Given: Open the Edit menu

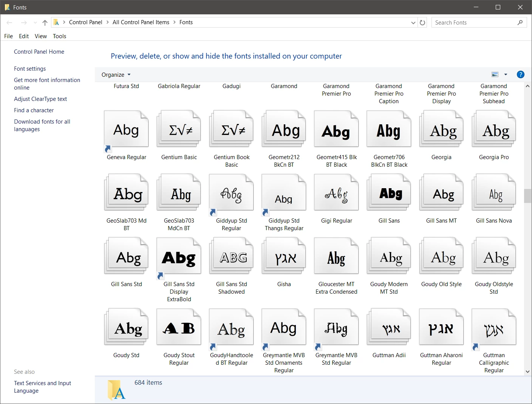Looking at the screenshot, I should pyautogui.click(x=24, y=36).
